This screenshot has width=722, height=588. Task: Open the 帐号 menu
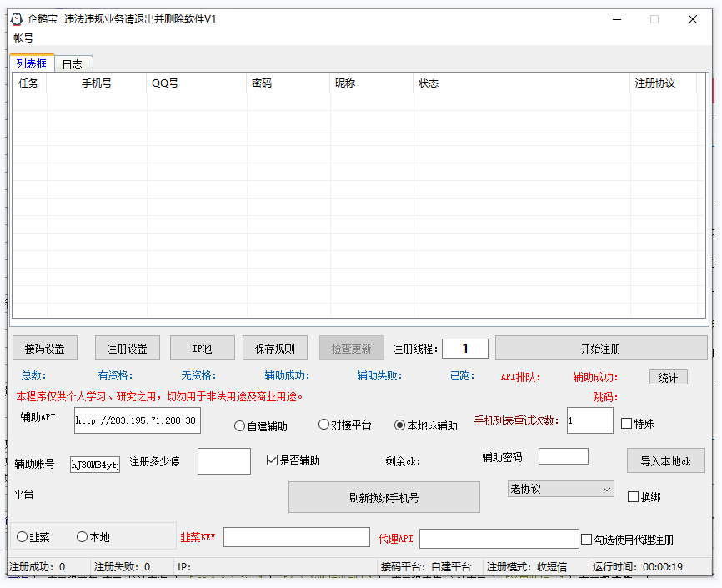coord(23,38)
